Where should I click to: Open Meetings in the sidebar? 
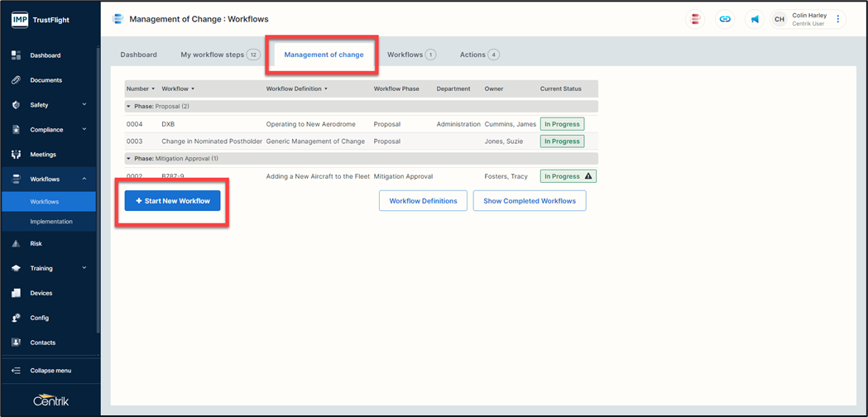coord(43,155)
